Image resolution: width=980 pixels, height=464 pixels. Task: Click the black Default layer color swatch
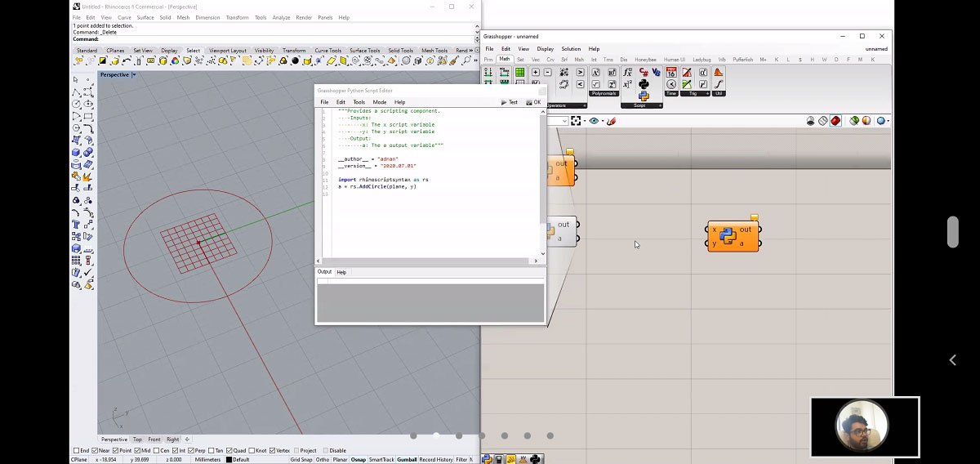(x=229, y=460)
